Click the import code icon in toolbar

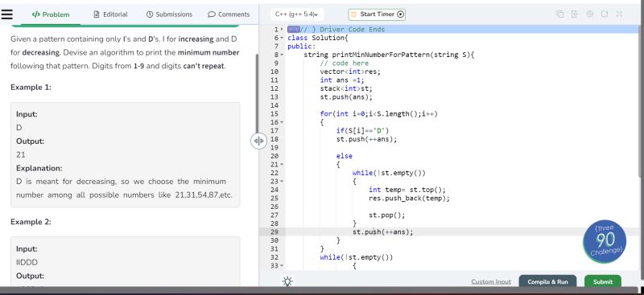575,14
